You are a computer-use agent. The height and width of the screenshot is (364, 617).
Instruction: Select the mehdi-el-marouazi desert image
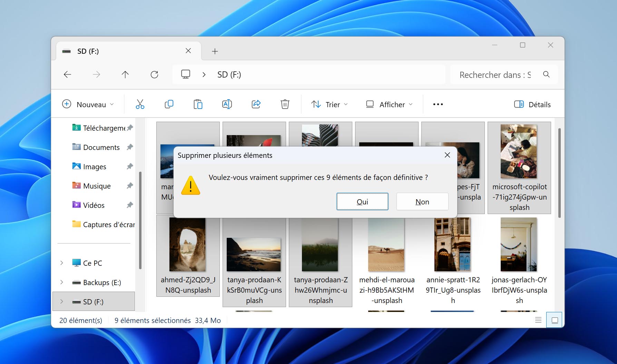(x=386, y=261)
